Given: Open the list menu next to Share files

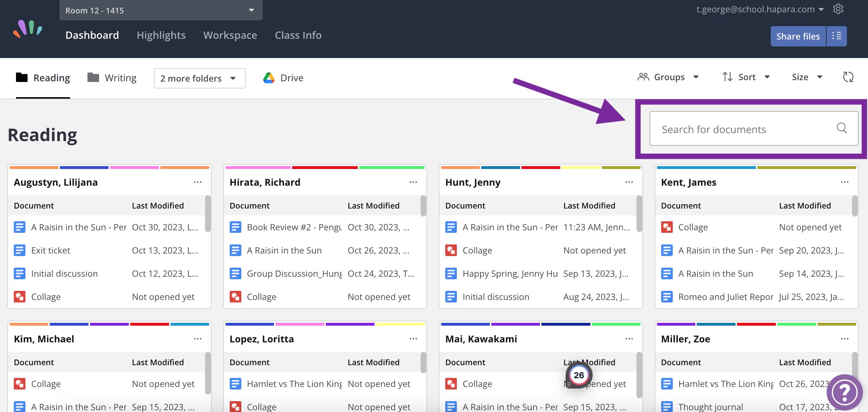Looking at the screenshot, I should point(836,36).
